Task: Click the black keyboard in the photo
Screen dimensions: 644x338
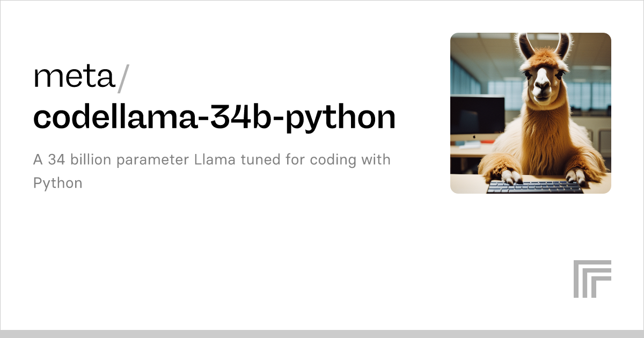Action: coord(534,187)
